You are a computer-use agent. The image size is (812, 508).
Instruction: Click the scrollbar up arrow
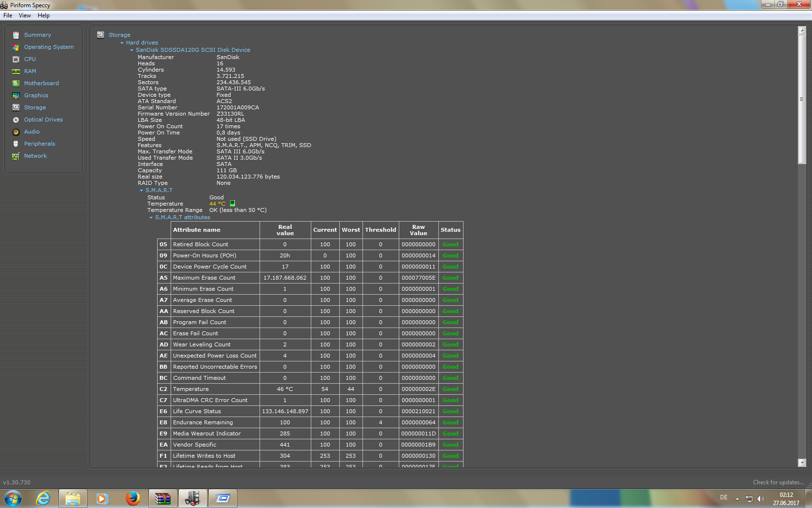coord(802,30)
